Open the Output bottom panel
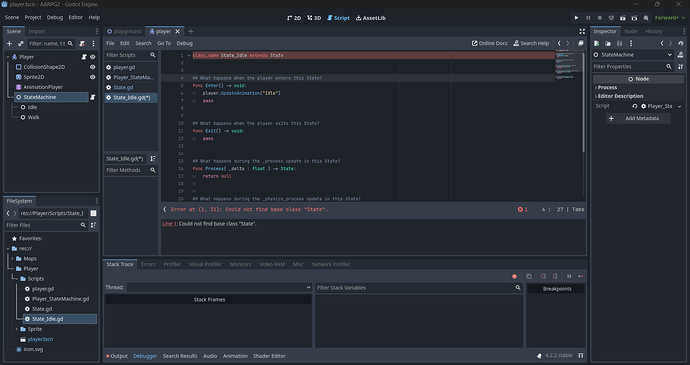 (117, 356)
